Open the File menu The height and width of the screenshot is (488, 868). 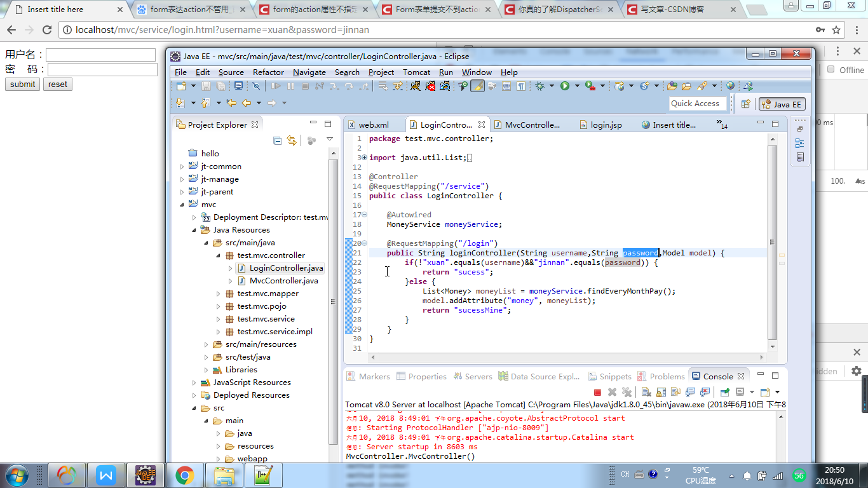click(x=180, y=72)
